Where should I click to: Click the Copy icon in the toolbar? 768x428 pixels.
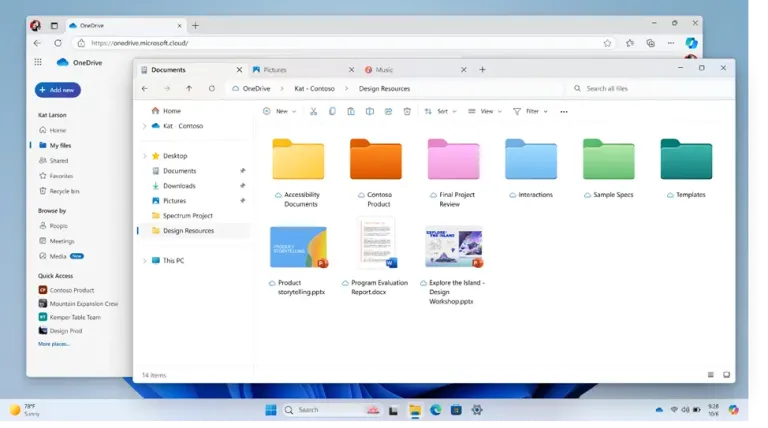pyautogui.click(x=332, y=112)
